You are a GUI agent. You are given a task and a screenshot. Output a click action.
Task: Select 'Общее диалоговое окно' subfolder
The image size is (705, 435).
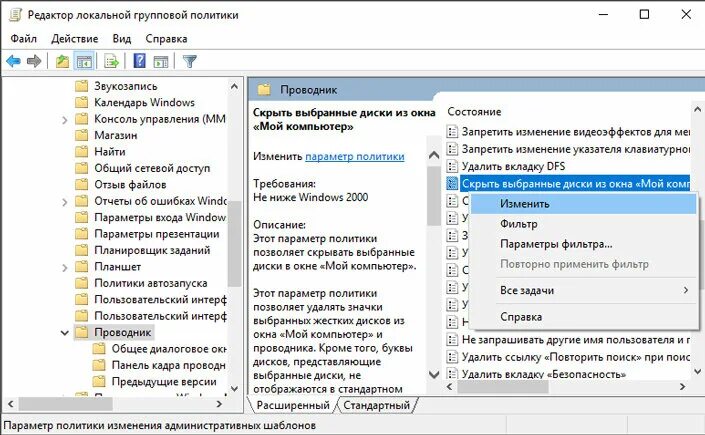pos(169,349)
